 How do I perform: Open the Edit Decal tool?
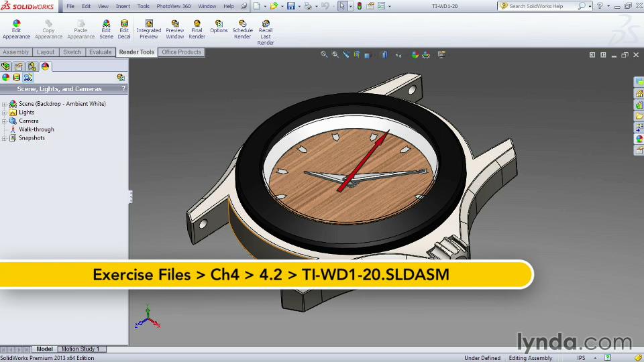point(124,29)
